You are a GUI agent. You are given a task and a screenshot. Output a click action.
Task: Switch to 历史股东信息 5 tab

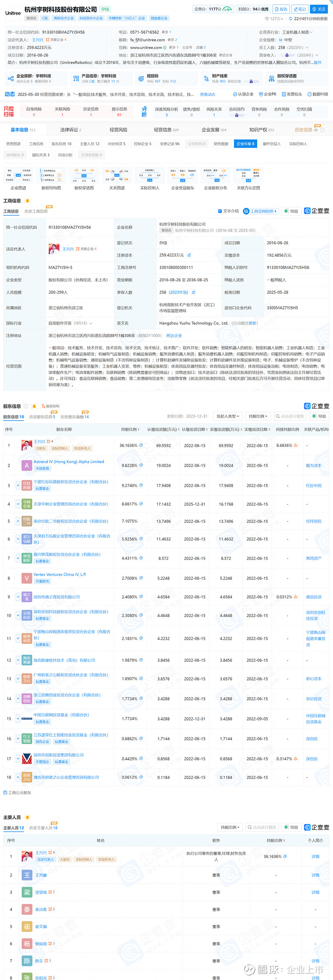42,417
